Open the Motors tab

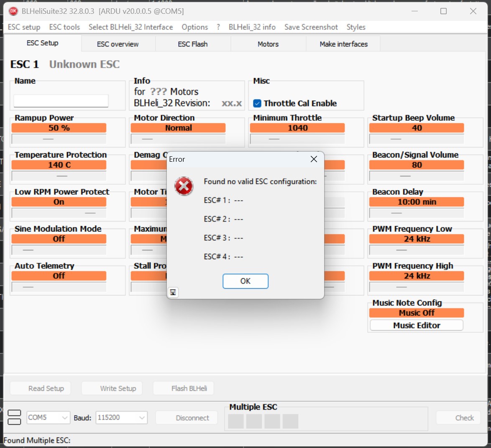tap(268, 44)
